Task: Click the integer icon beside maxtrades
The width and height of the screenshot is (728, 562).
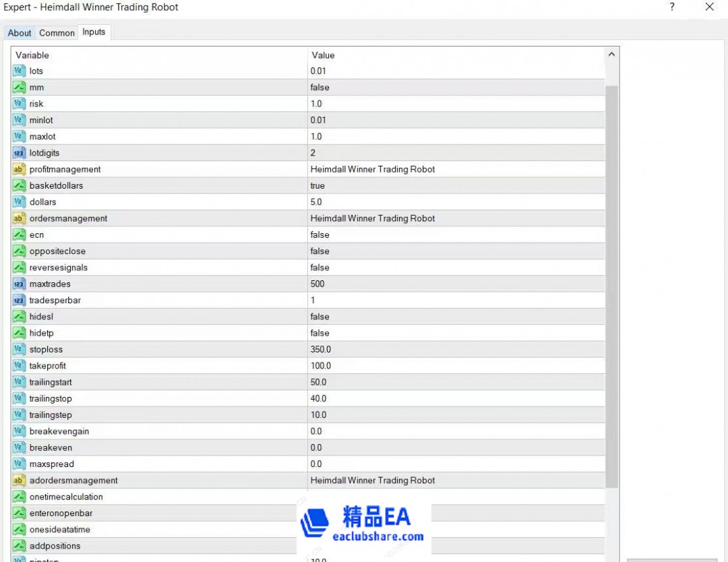Action: point(19,284)
